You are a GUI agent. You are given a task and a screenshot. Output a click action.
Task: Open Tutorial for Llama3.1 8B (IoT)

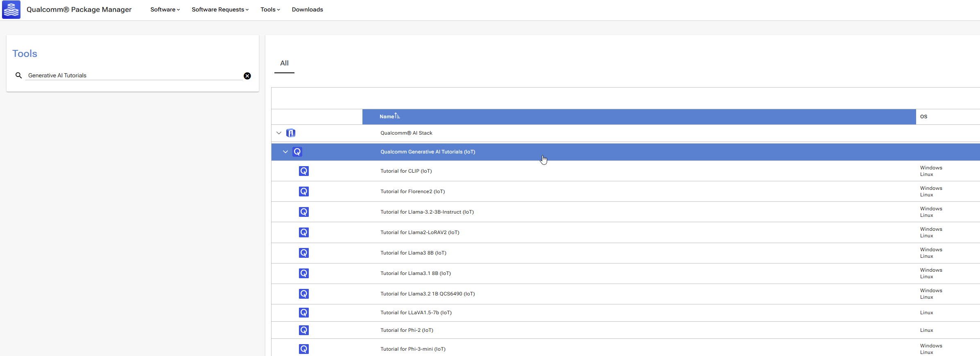coord(416,273)
